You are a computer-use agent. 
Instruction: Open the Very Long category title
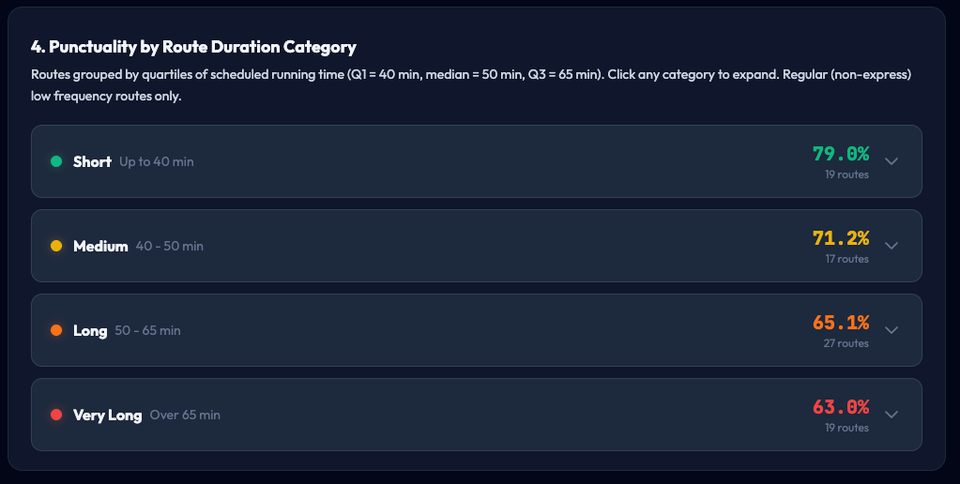pyautogui.click(x=107, y=414)
